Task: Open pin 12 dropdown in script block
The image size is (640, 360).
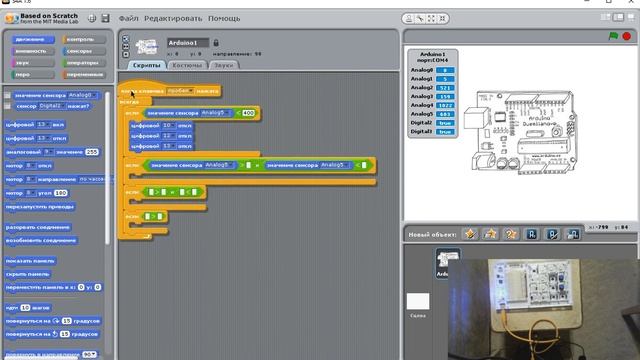Action: [169, 136]
